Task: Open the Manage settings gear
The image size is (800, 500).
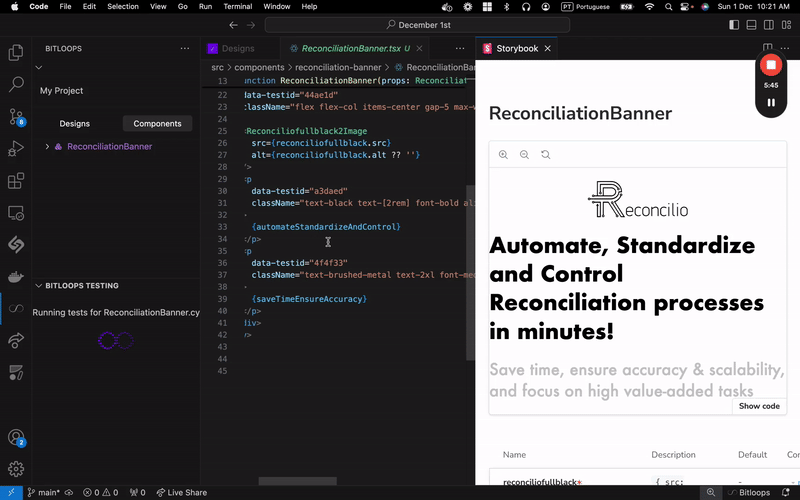Action: click(x=16, y=469)
